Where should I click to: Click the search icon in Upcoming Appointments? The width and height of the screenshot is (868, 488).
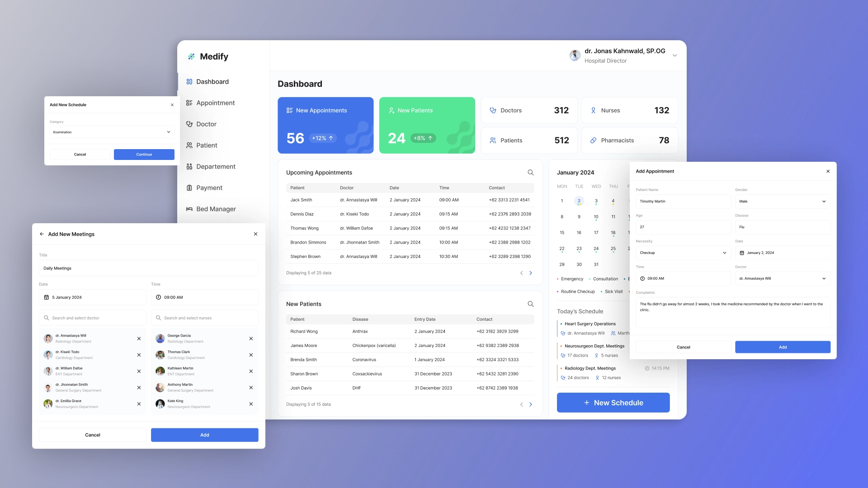pyautogui.click(x=530, y=172)
